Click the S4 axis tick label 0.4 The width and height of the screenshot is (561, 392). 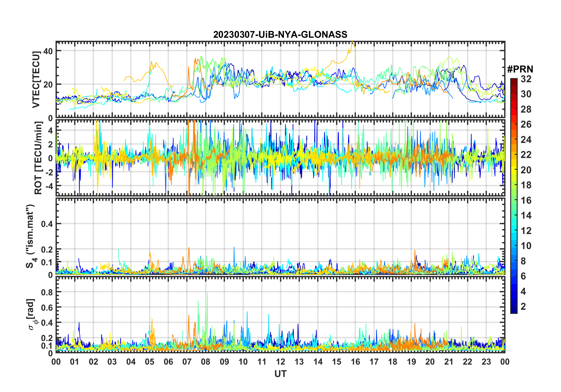pyautogui.click(x=47, y=224)
